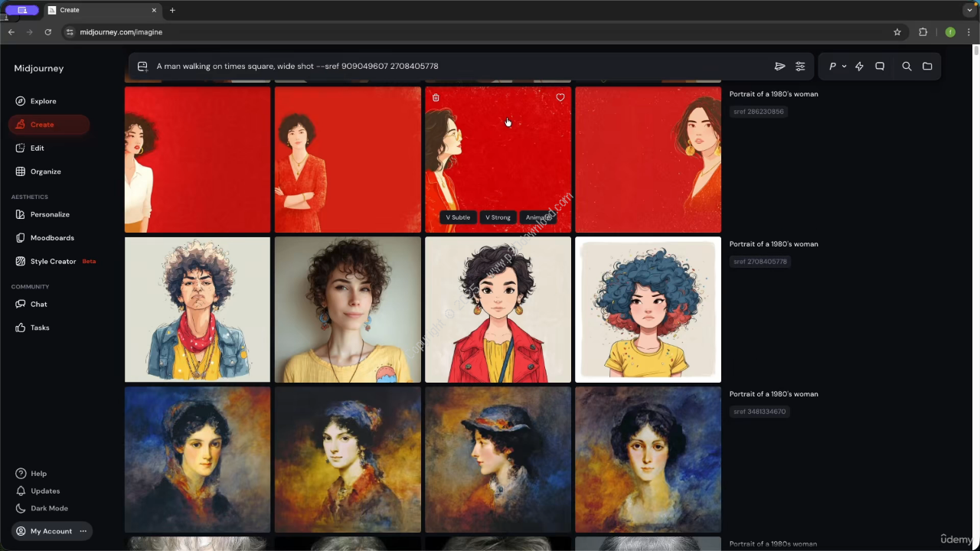Expand the Chrome tab search dropdown arrow
980x551 pixels.
(969, 10)
